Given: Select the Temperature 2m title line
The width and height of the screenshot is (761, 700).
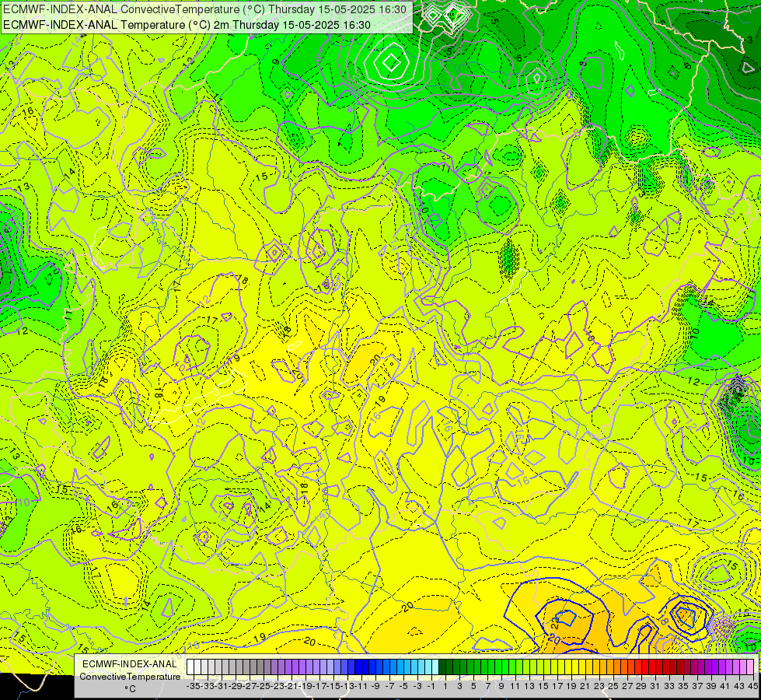Looking at the screenshot, I should (187, 25).
